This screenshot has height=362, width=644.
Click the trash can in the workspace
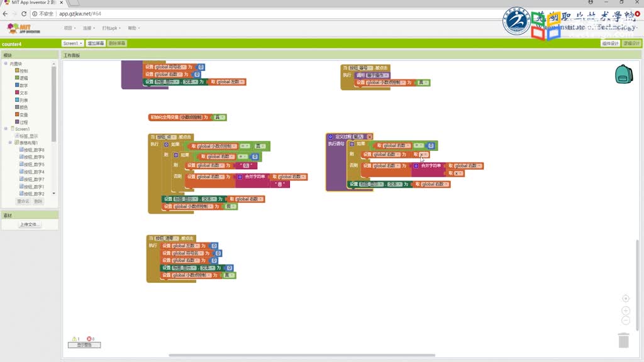click(x=623, y=340)
